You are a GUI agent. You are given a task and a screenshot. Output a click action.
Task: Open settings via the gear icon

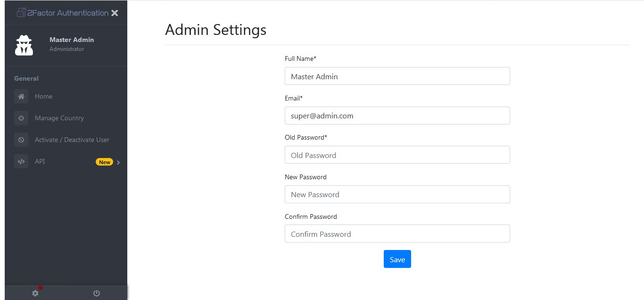tap(35, 293)
